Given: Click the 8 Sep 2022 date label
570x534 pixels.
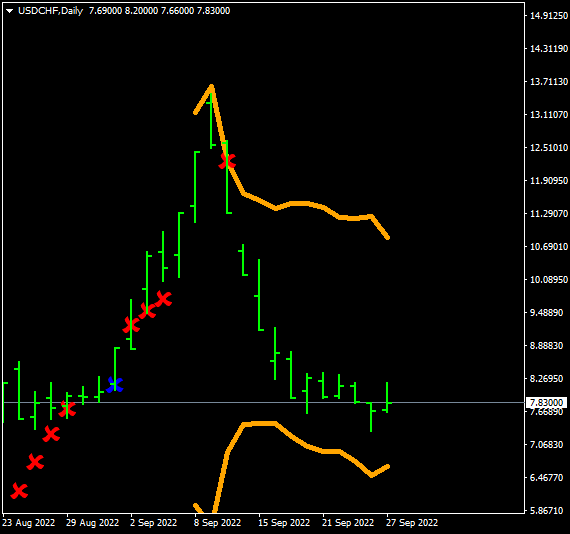Looking at the screenshot, I should pos(217,523).
